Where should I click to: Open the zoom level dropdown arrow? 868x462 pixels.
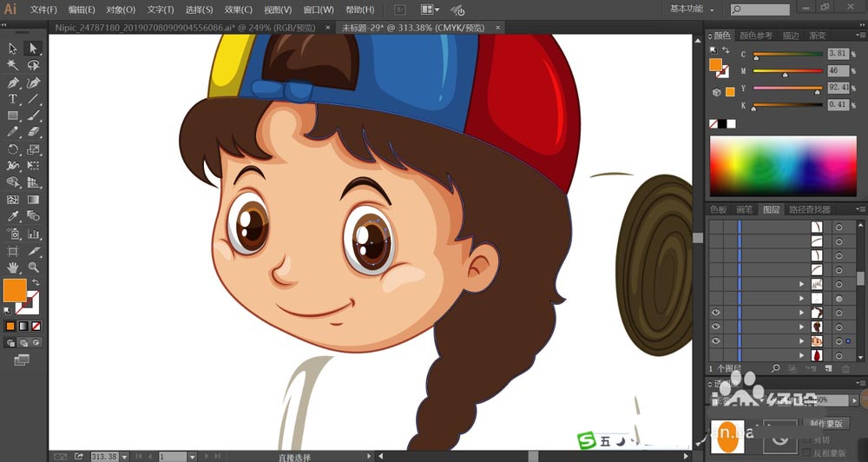[x=124, y=457]
